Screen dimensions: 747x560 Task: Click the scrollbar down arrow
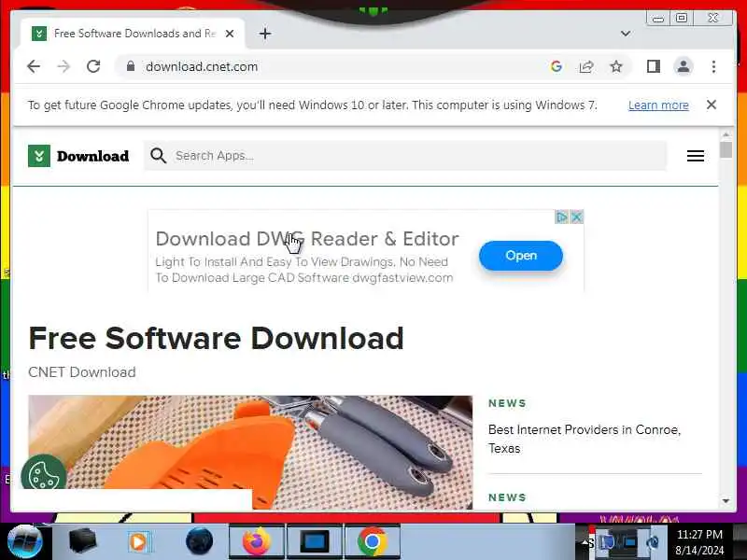click(726, 500)
